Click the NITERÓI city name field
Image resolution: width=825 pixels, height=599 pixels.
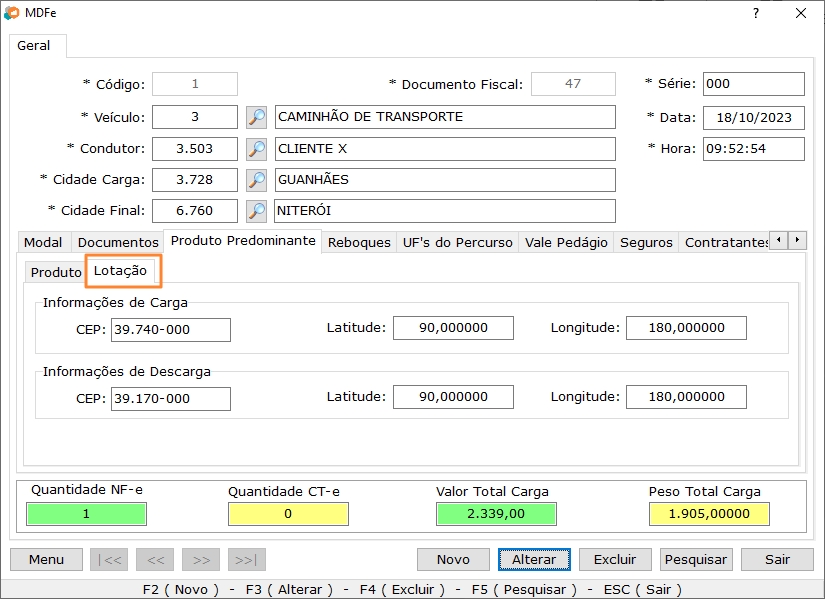click(445, 211)
